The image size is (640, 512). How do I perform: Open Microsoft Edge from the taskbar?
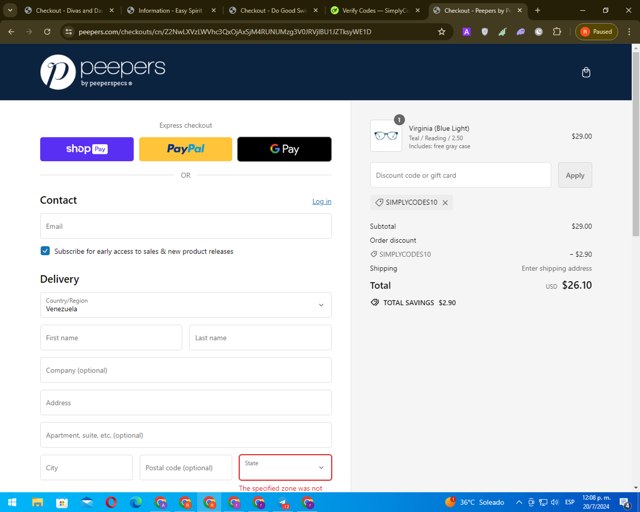[x=136, y=502]
